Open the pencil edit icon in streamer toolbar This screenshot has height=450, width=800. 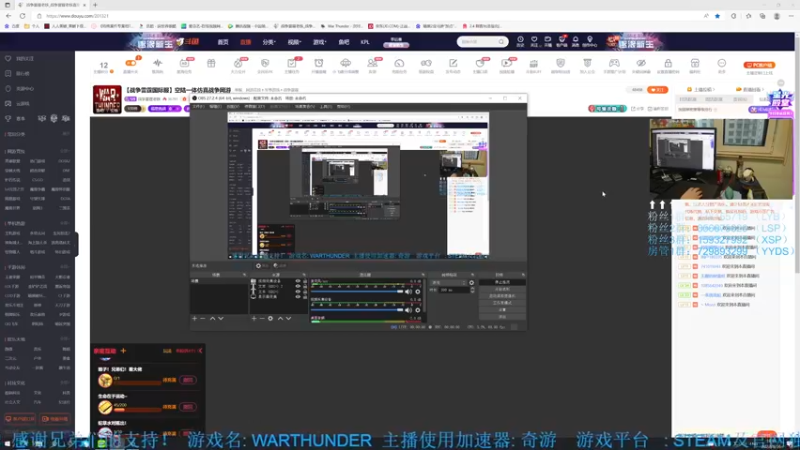453,63
